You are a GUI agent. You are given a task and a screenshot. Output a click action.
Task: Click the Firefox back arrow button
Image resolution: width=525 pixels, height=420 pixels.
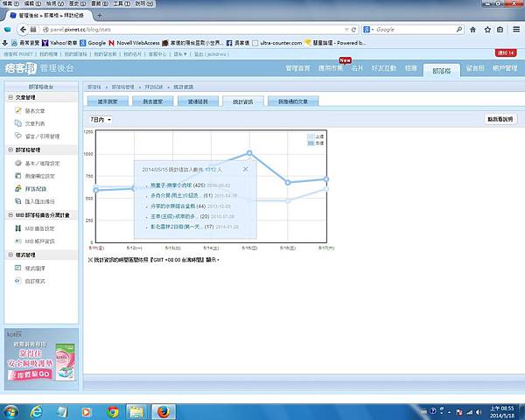pyautogui.click(x=23, y=30)
